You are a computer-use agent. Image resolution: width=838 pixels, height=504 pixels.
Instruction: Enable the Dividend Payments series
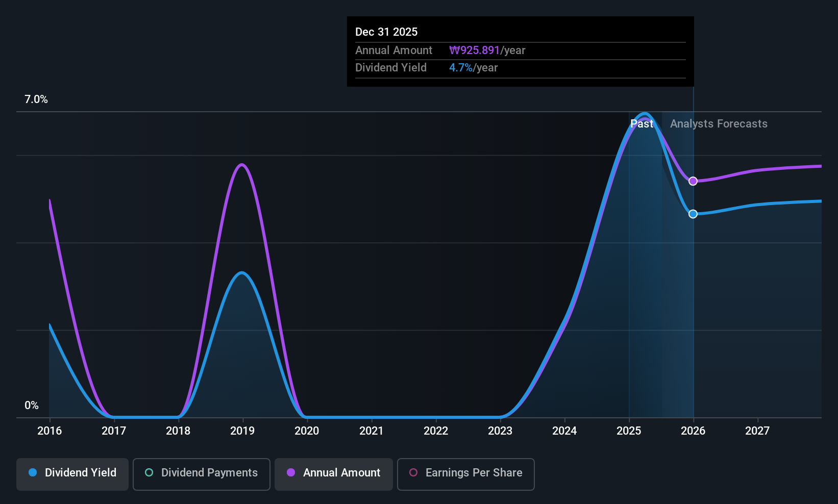tap(202, 474)
